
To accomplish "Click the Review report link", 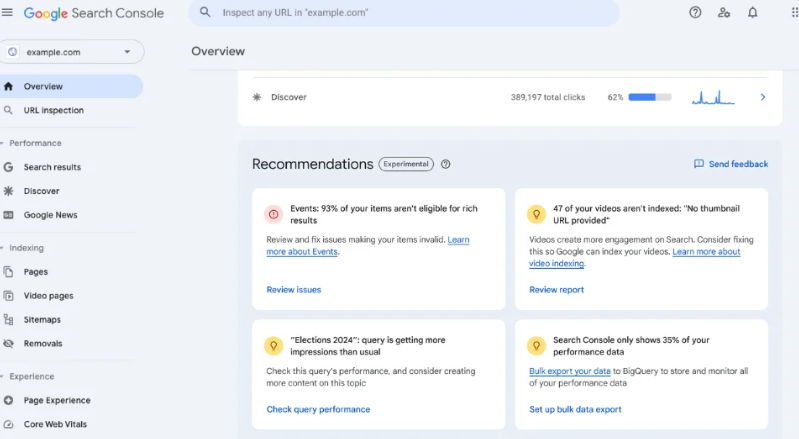I will 556,290.
